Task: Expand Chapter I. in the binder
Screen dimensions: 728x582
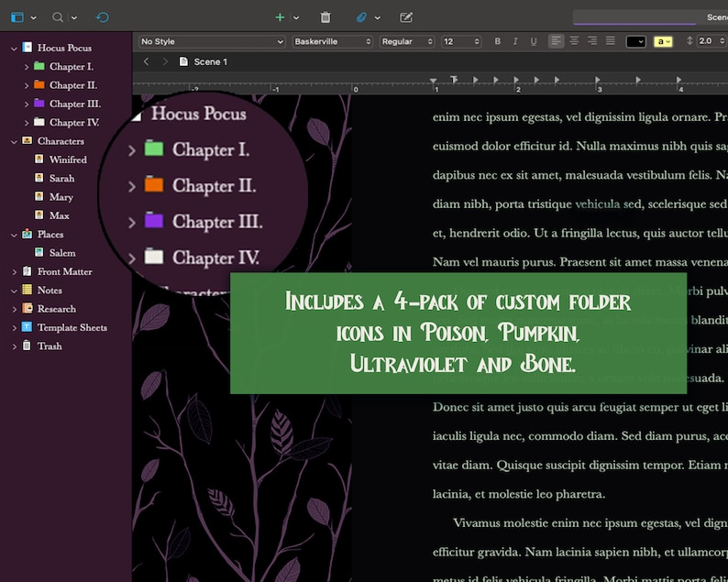Action: coord(26,67)
